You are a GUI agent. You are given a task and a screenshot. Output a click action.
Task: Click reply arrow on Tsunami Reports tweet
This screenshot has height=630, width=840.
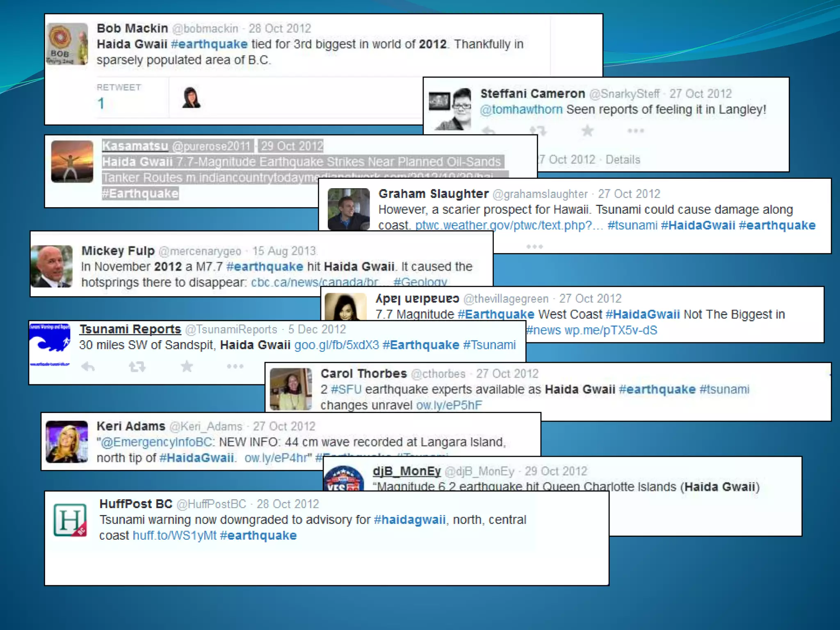(88, 366)
